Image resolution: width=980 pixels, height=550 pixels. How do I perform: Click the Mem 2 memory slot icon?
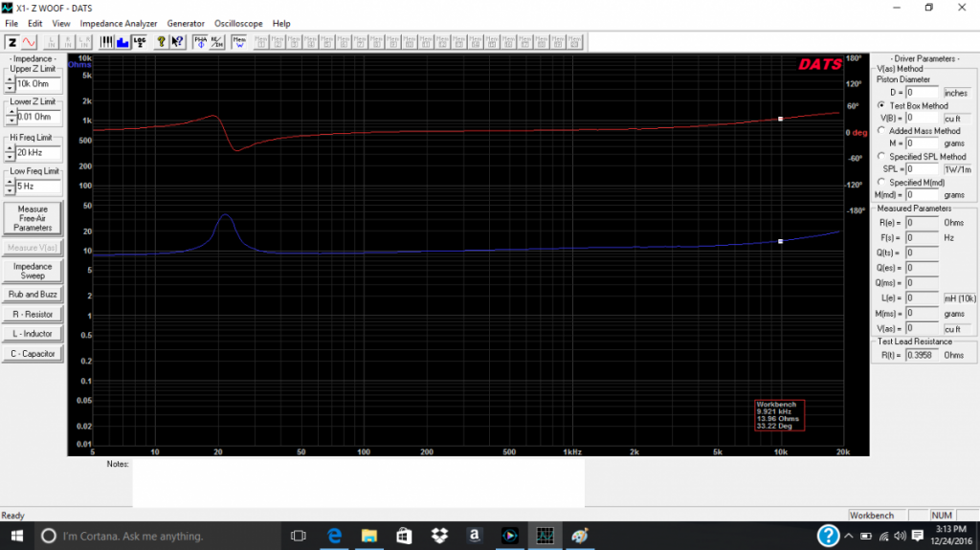(x=278, y=42)
